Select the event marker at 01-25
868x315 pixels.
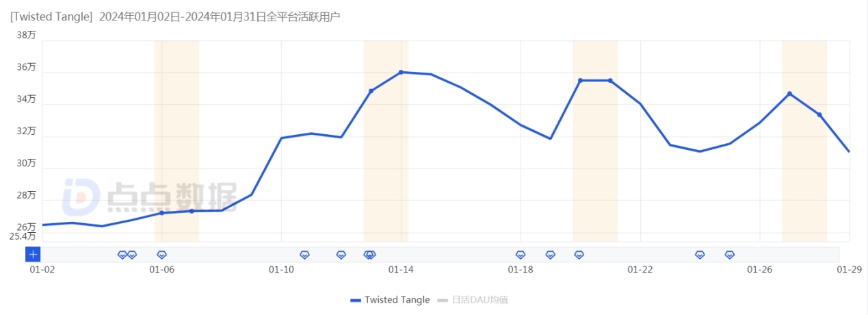(730, 255)
